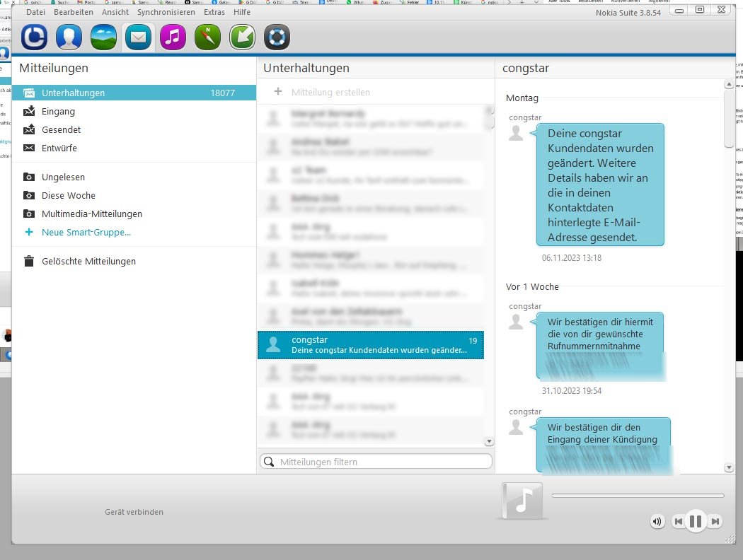Click Gerät verbinden link
The width and height of the screenshot is (743, 560).
[134, 512]
